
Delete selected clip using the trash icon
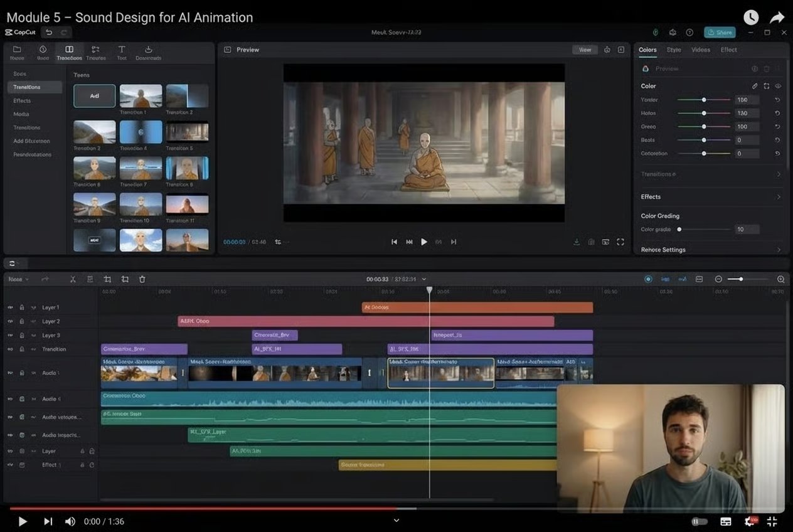[142, 279]
